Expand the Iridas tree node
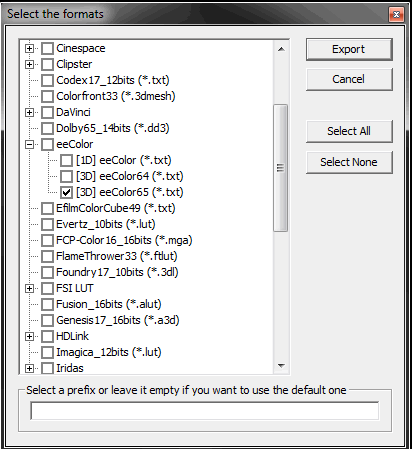The height and width of the screenshot is (449, 412). (x=29, y=368)
